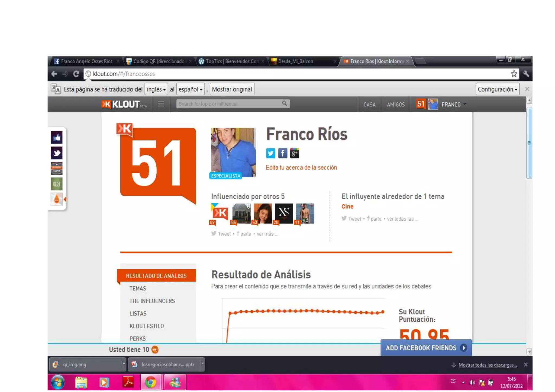555x392 pixels.
Task: Select TEMAS in the left menu
Action: [138, 289]
